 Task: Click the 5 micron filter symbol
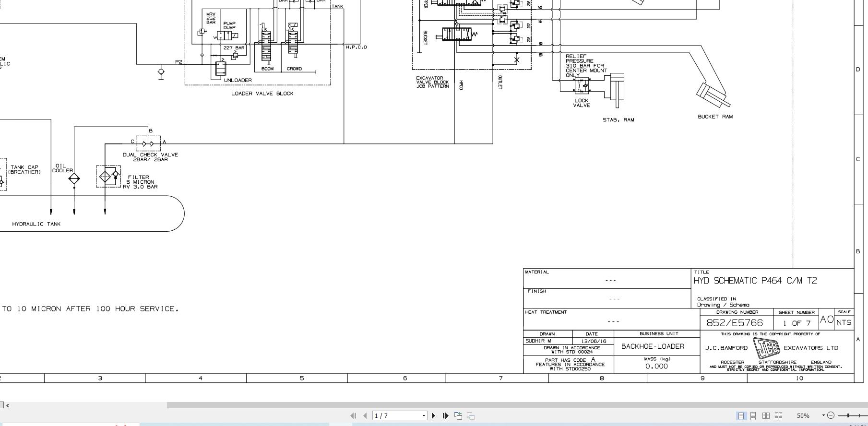point(108,177)
